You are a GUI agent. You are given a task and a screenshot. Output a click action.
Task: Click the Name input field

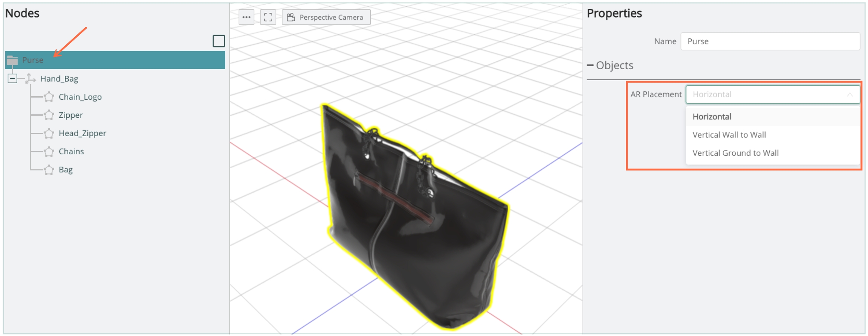(x=770, y=41)
